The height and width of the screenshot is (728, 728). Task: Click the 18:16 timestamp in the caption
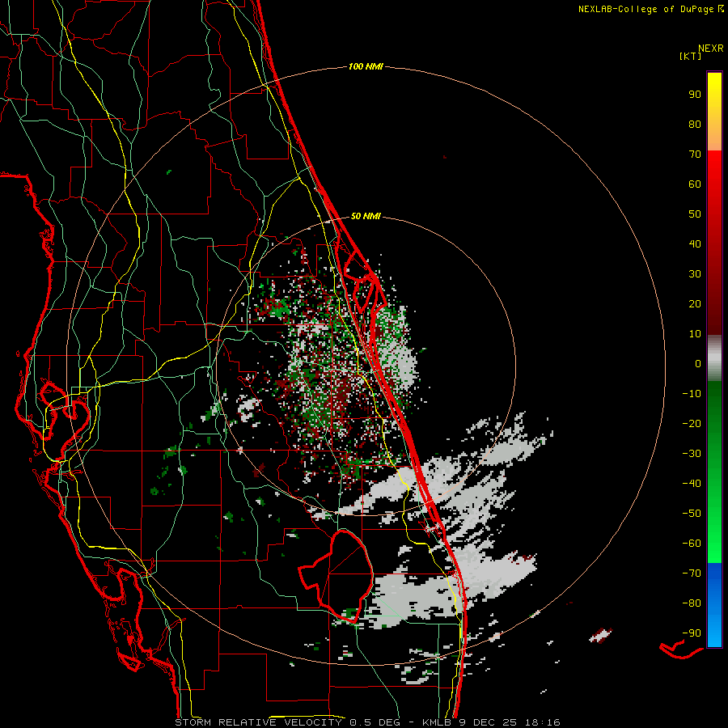coord(542,722)
